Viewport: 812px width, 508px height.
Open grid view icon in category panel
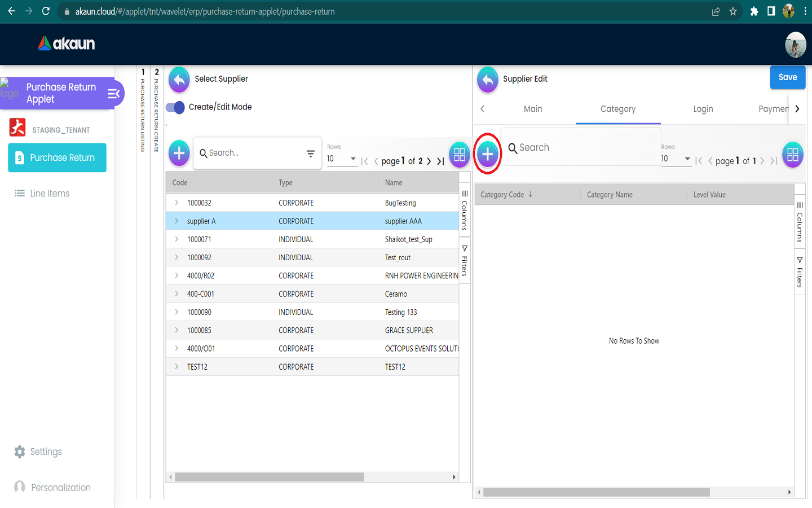[x=792, y=154]
